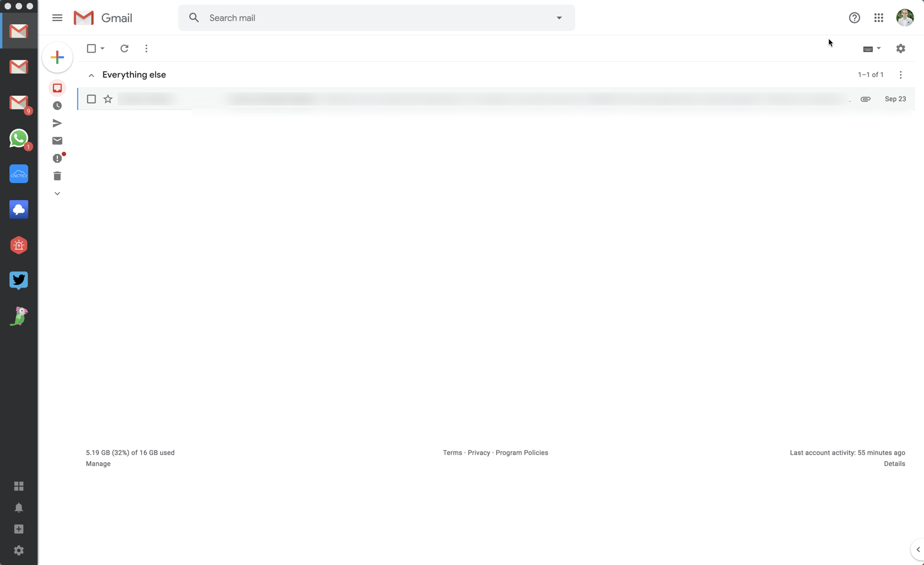This screenshot has height=565, width=924.
Task: Open the Snoozed clock icon
Action: (57, 106)
